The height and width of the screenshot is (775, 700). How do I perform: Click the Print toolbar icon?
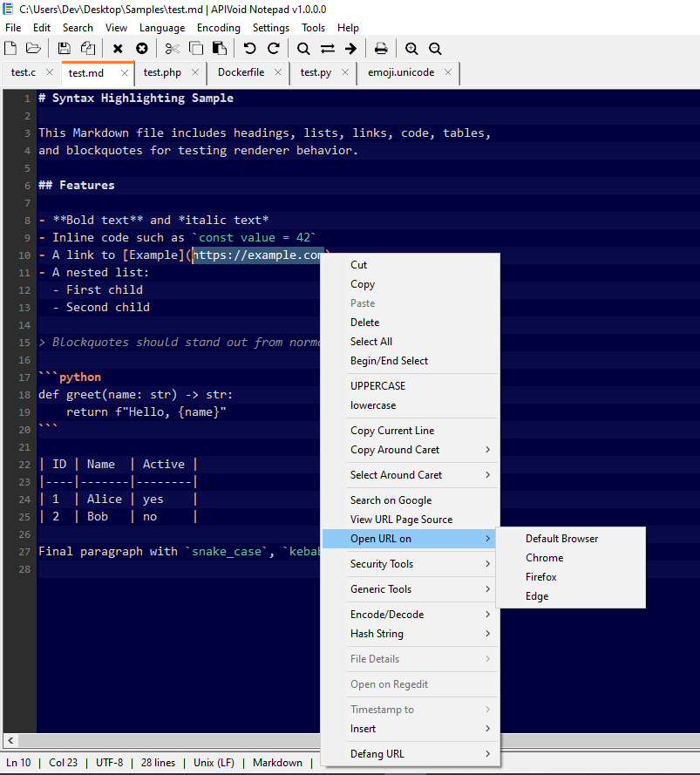click(381, 49)
